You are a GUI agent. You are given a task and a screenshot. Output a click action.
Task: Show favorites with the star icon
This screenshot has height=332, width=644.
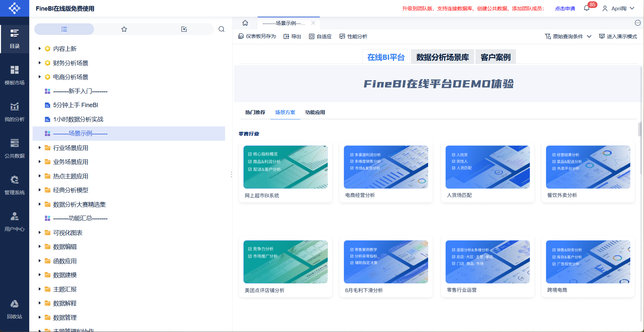pos(124,29)
